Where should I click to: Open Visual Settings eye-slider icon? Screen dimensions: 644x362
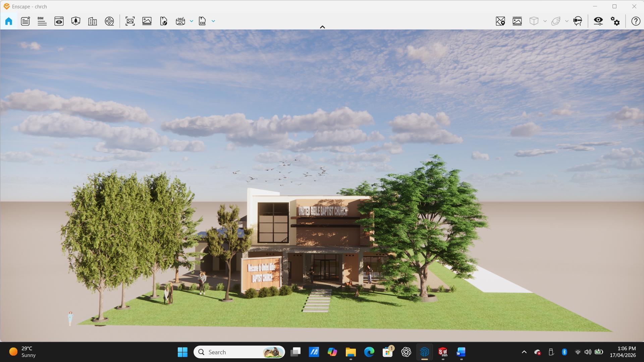tap(598, 21)
